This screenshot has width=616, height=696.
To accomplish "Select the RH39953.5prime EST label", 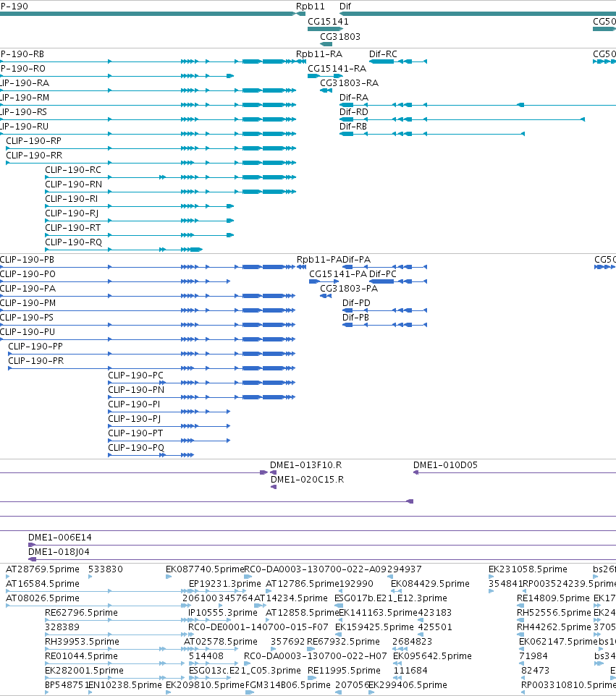I will click(83, 642).
